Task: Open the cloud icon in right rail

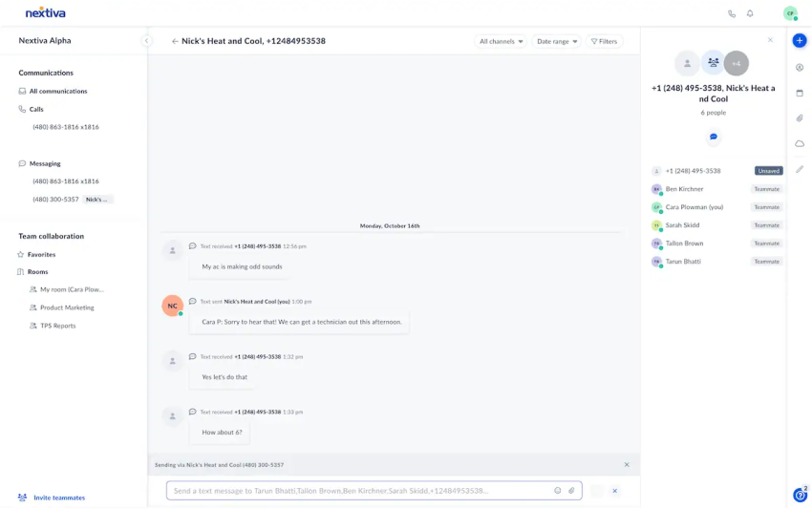Action: [800, 143]
